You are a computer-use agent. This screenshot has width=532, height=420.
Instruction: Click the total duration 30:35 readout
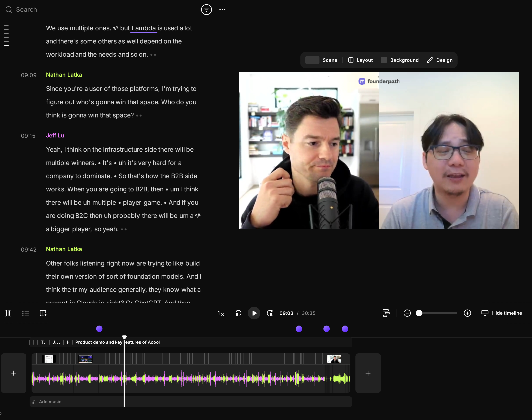tap(308, 313)
